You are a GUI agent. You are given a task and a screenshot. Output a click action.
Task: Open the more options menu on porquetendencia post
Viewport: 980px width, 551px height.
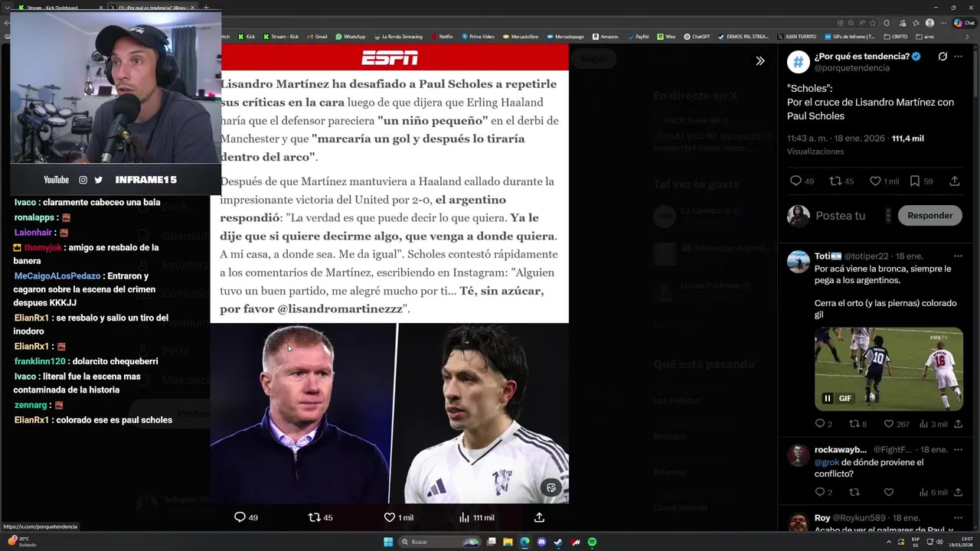[958, 57]
